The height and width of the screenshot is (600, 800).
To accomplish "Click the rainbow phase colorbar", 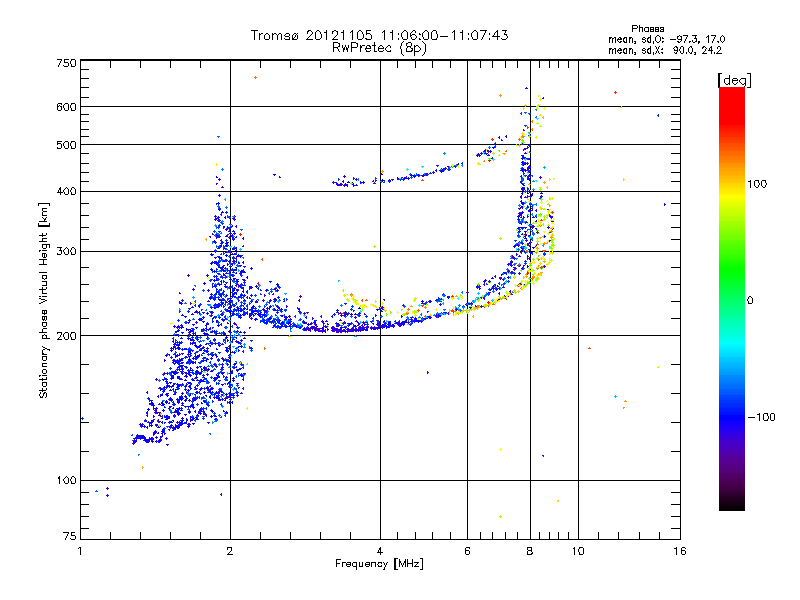I will [x=732, y=298].
